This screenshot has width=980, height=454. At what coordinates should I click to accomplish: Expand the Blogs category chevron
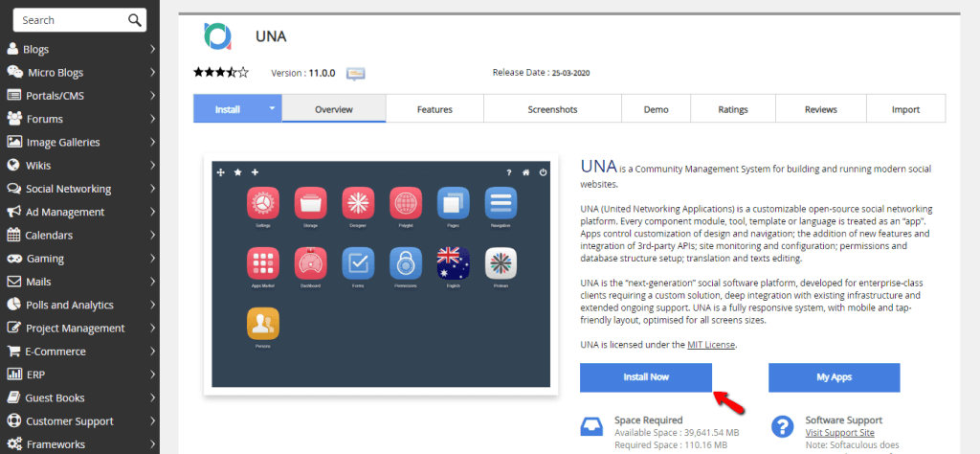pos(152,49)
